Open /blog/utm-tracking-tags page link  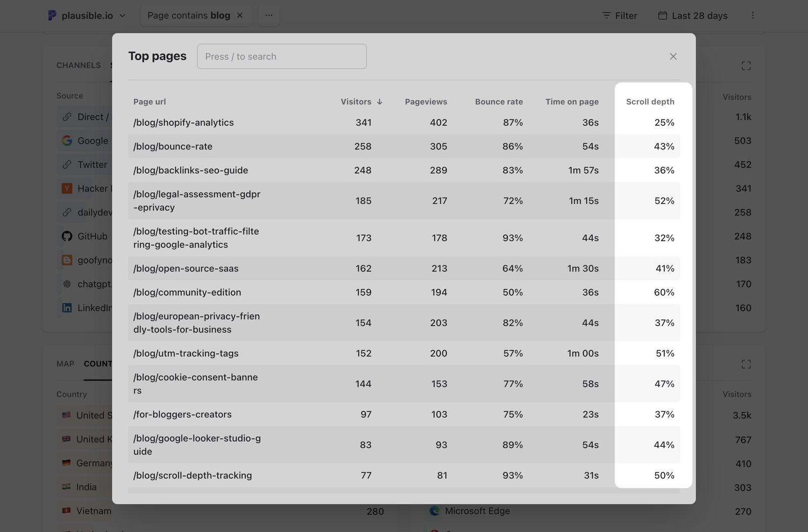[x=186, y=353]
